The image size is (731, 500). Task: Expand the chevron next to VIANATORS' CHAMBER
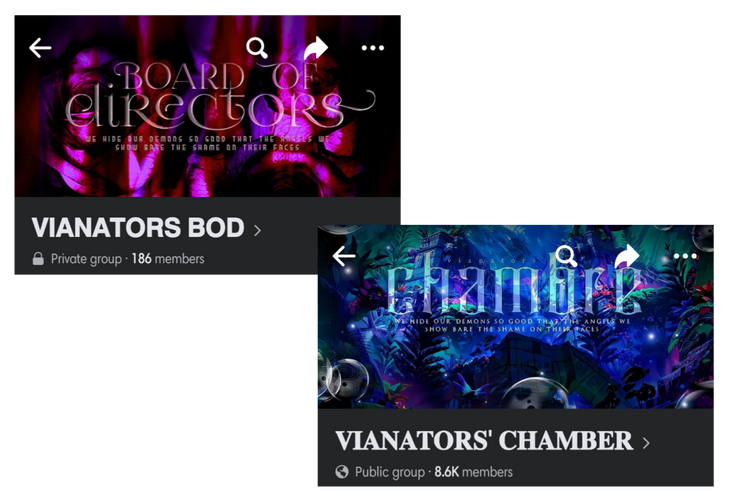646,443
